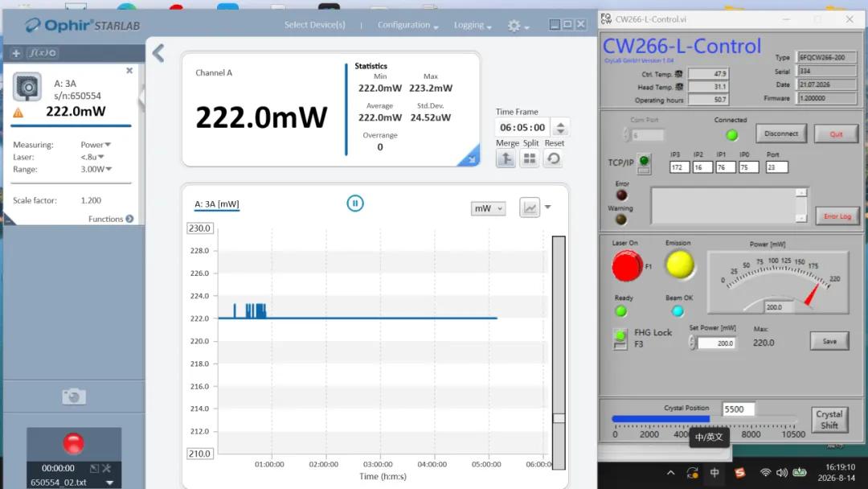Open the mW units dropdown

pos(488,208)
